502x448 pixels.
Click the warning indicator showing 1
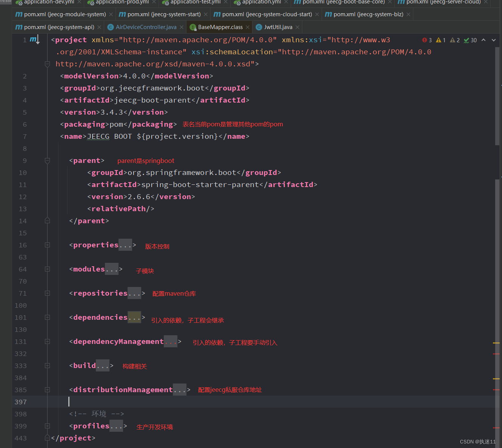coord(441,40)
